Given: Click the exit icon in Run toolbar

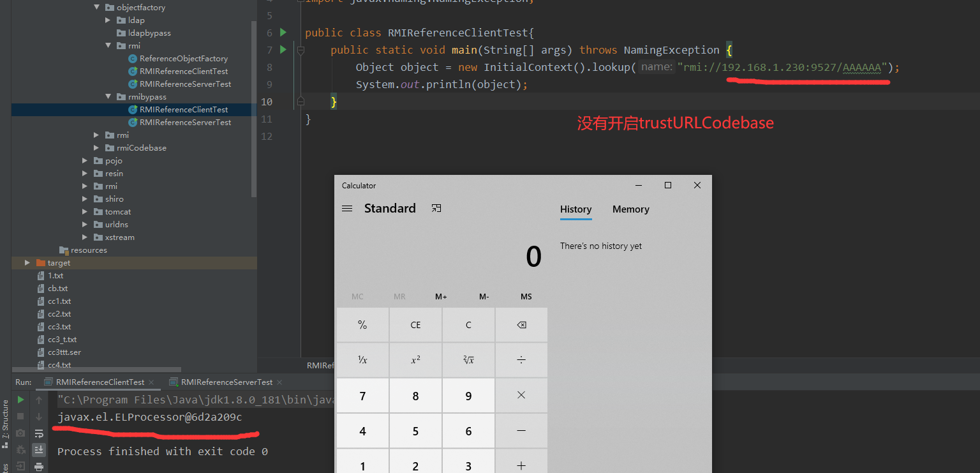Looking at the screenshot, I should [21, 467].
